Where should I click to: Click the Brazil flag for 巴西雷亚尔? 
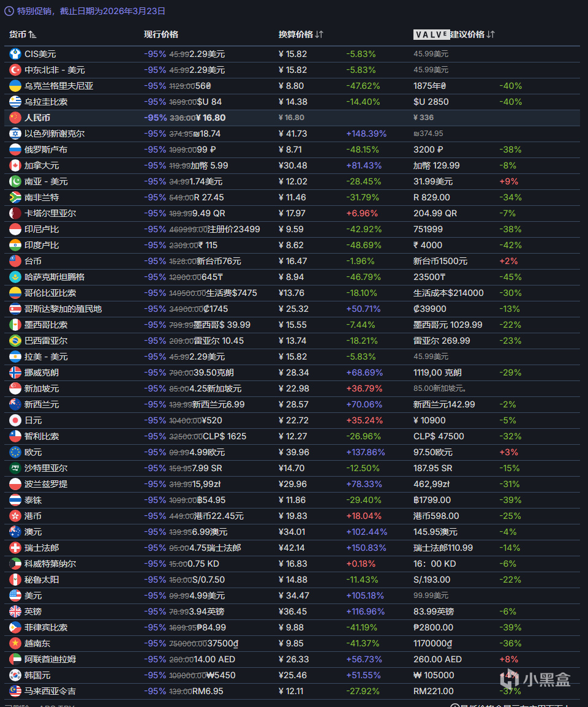point(15,341)
